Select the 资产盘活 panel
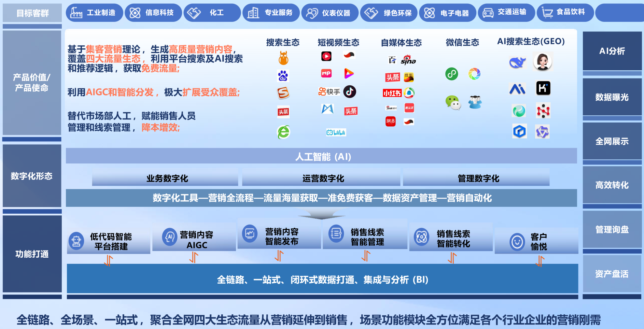Viewport: 644px width, 329px height. 612,274
